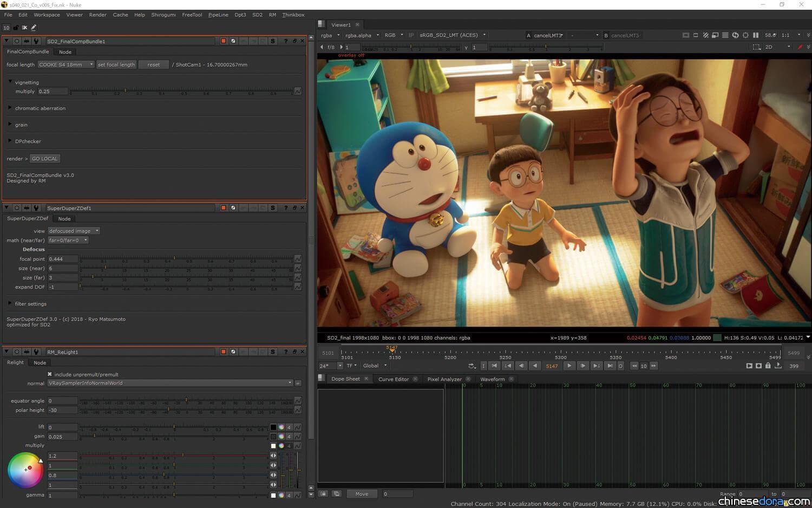Viewport: 812px width, 508px height.
Task: Open the normal VRaySamplerInfoNormalWorld dropdown
Action: (x=170, y=383)
